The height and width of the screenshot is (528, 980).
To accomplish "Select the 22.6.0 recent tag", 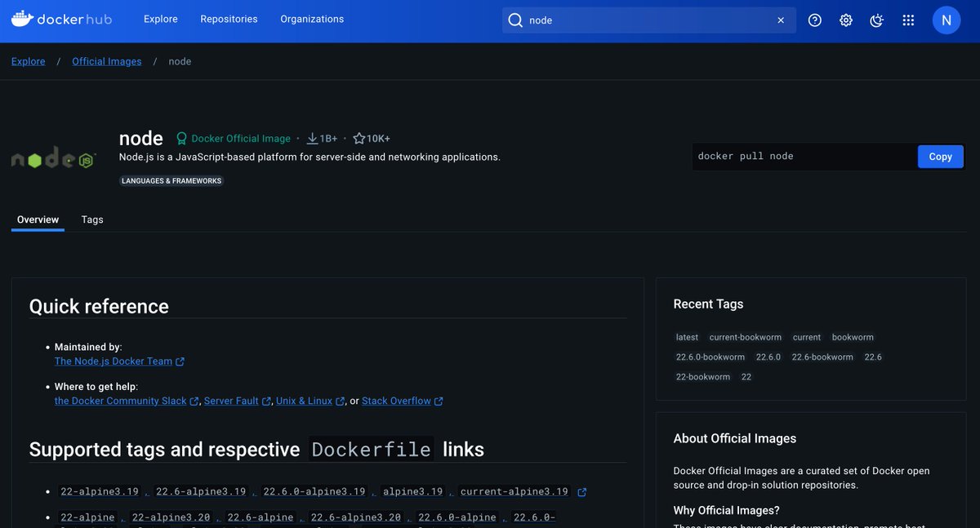I will (x=768, y=357).
